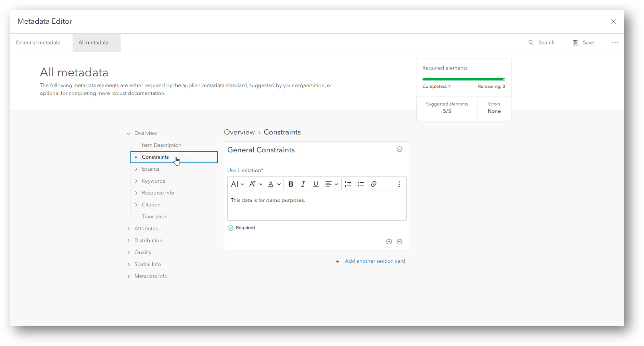Open the Search function
644x346 pixels.
point(542,42)
